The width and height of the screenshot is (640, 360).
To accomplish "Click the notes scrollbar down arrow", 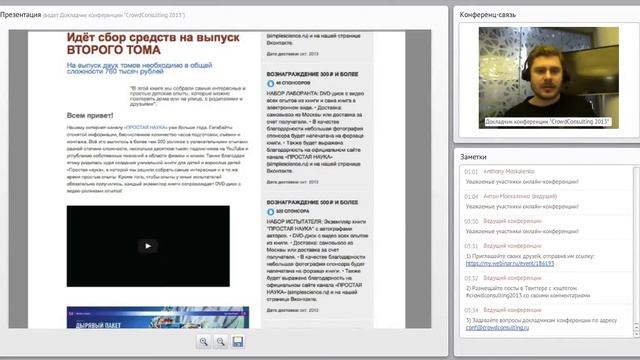I will (636, 334).
